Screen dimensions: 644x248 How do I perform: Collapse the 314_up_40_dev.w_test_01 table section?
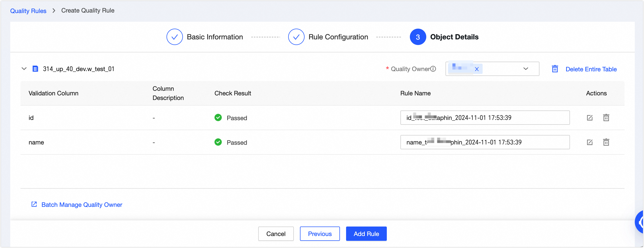coord(24,69)
